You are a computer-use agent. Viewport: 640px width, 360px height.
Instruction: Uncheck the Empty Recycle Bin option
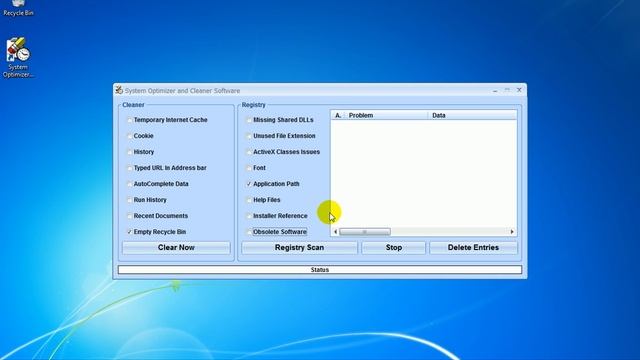(x=129, y=232)
